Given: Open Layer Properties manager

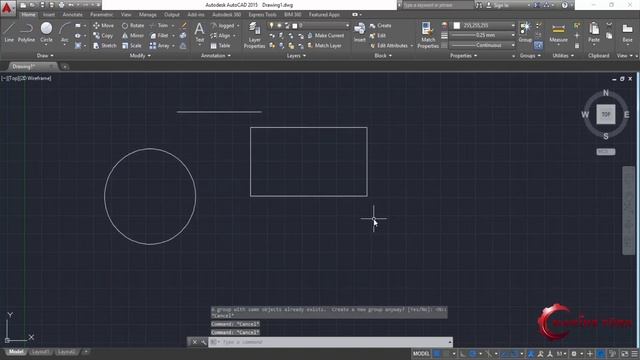Looking at the screenshot, I should (254, 35).
